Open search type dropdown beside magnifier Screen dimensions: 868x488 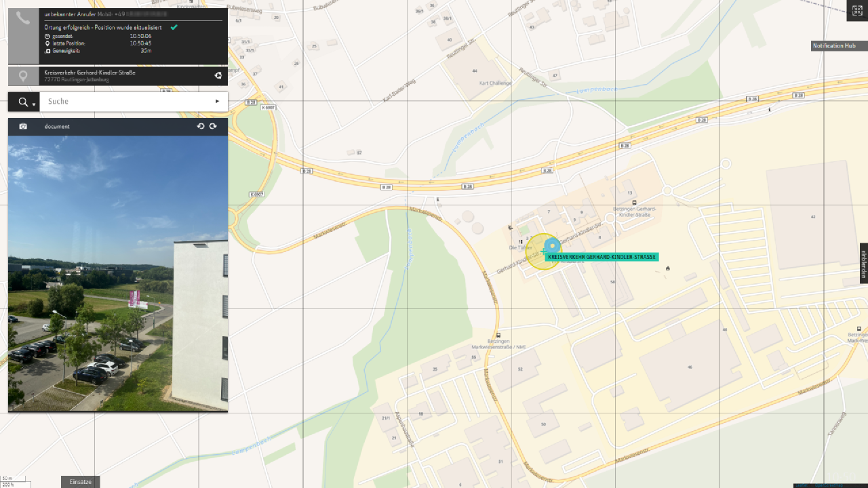(34, 105)
